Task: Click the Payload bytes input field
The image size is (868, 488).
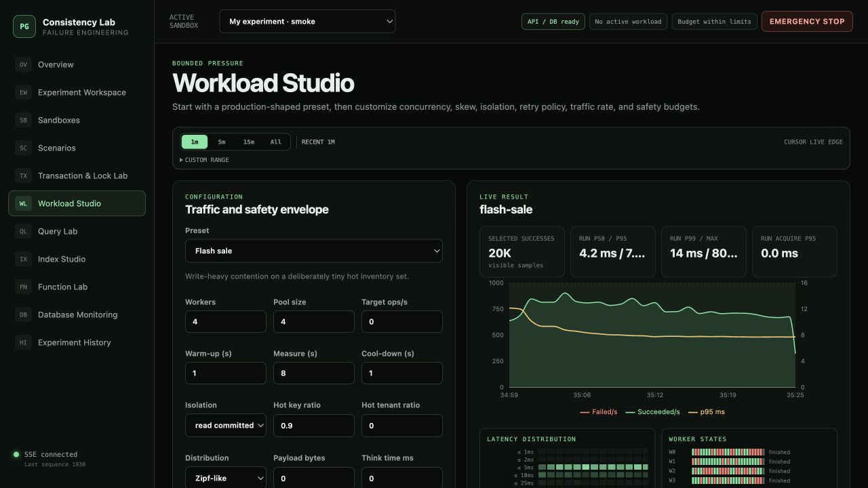Action: [x=314, y=478]
